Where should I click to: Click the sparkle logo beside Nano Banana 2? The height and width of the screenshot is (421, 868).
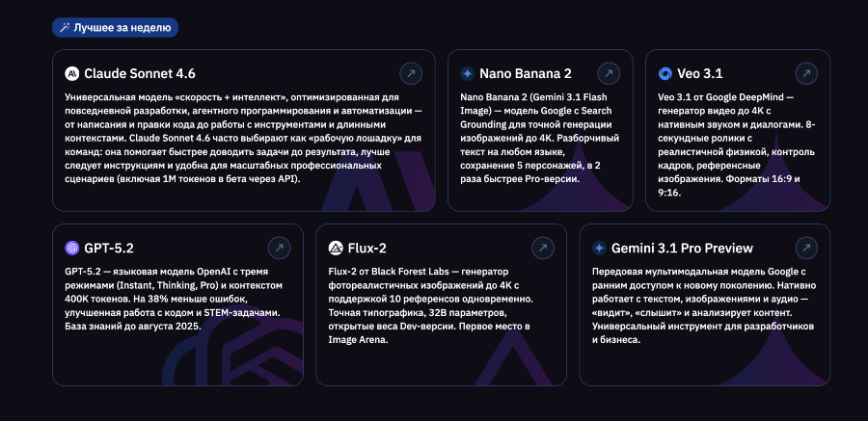point(467,73)
